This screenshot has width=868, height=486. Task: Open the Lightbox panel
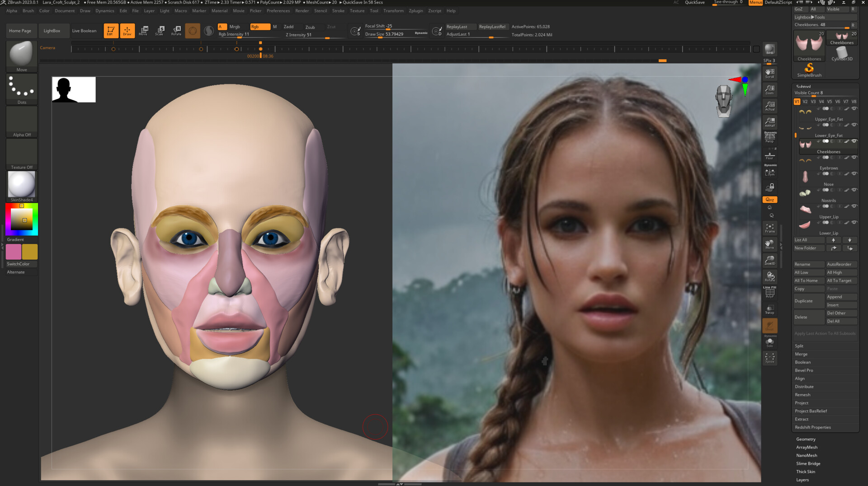(51, 31)
